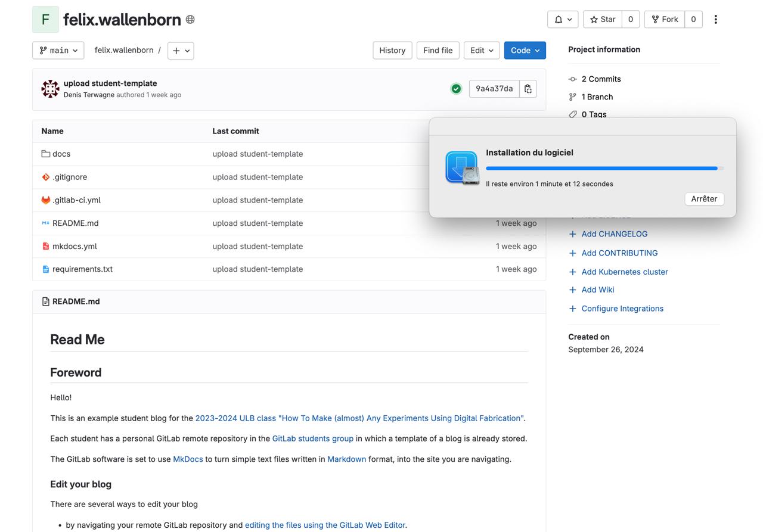Open the .gitlab-ci.yml file

point(76,200)
